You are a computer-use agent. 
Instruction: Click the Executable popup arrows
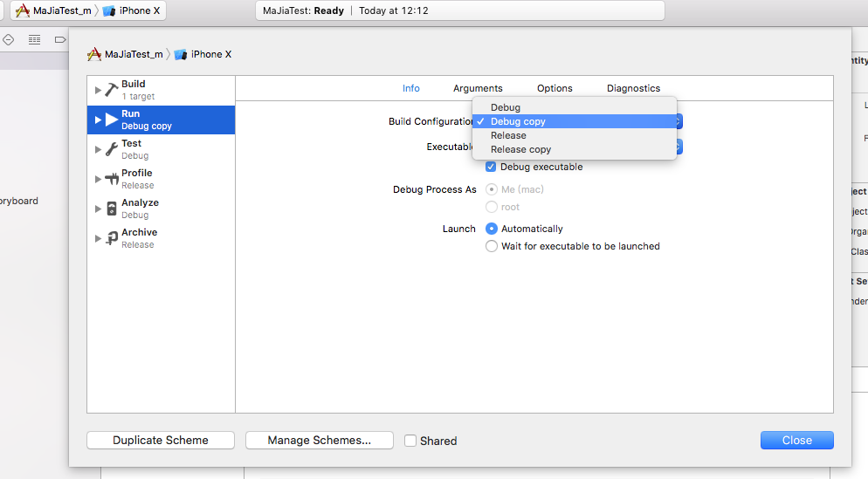(x=679, y=147)
